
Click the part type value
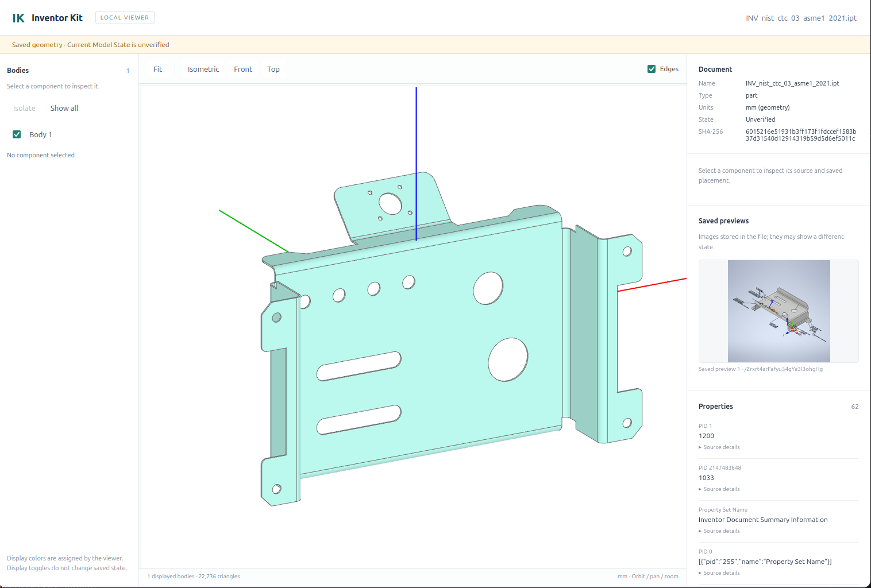751,95
